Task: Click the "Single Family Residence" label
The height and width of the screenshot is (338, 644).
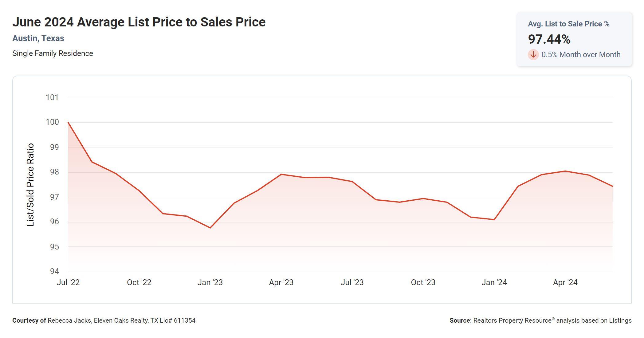Action: (x=53, y=53)
